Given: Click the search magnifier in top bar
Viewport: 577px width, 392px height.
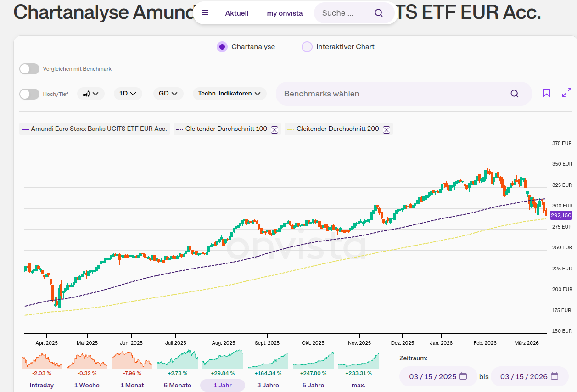Looking at the screenshot, I should (379, 13).
